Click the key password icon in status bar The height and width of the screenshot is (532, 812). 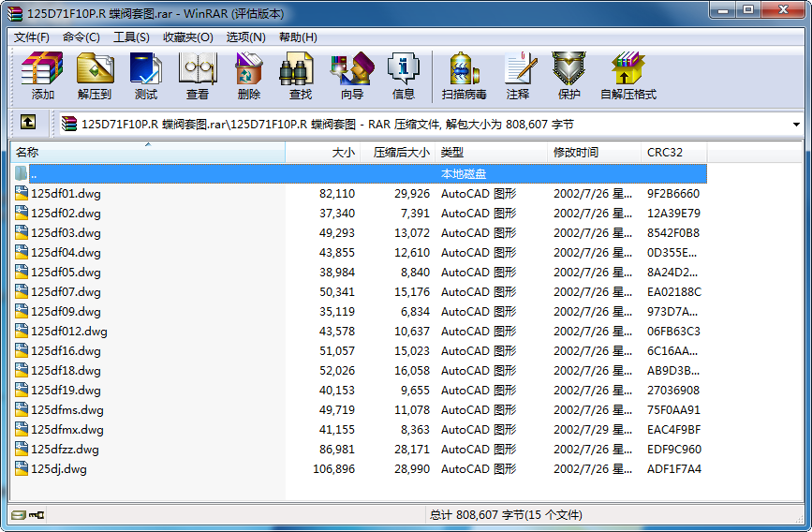pos(37,515)
